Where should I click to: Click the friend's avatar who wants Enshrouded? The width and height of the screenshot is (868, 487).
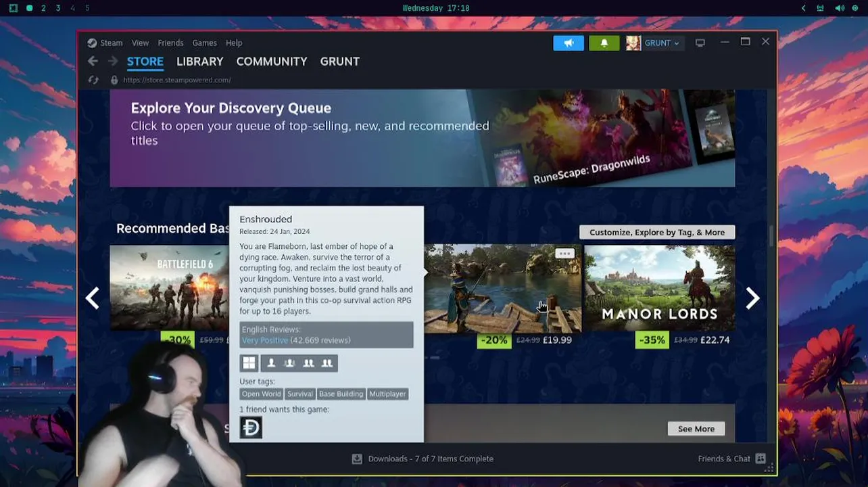click(x=251, y=427)
